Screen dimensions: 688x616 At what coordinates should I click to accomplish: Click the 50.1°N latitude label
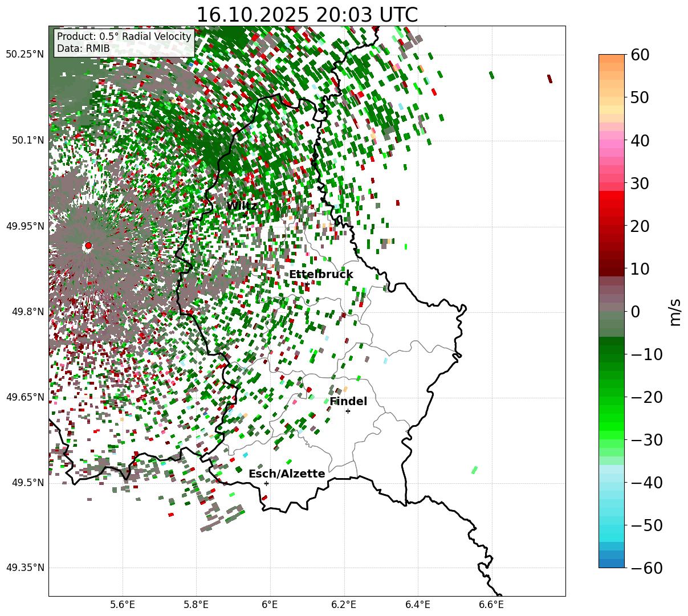(27, 140)
